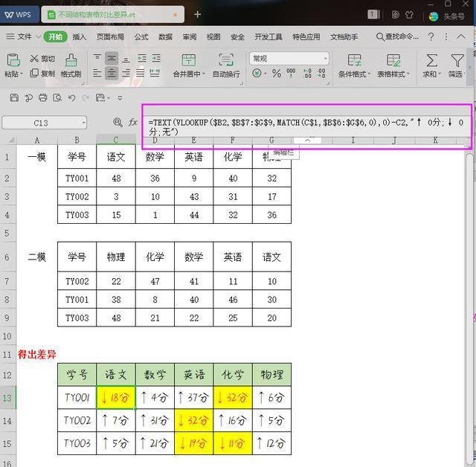The height and width of the screenshot is (467, 476).
Task: Click the Save icon in quick access toolbar
Action: tap(14, 97)
